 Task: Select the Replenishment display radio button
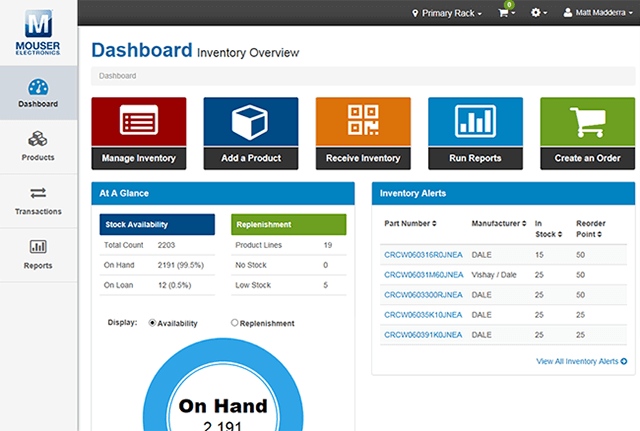pyautogui.click(x=235, y=323)
